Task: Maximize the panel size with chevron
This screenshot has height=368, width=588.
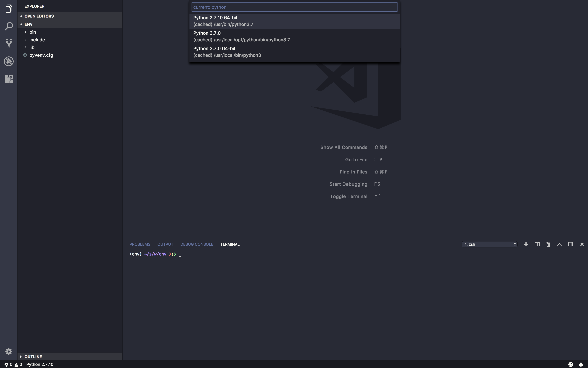Action: click(559, 244)
